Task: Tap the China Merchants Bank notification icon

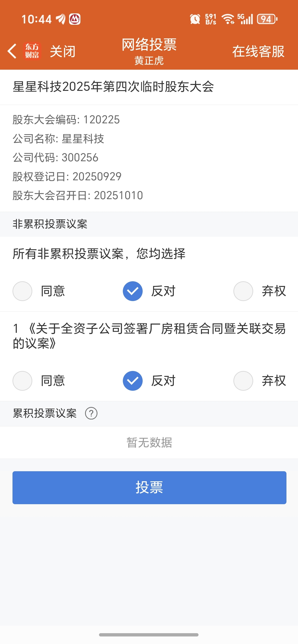Action: pos(75,19)
